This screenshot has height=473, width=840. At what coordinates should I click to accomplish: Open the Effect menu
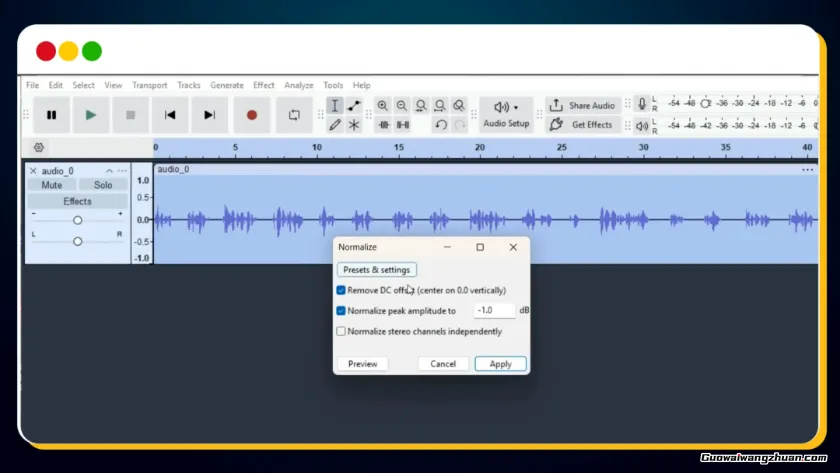click(x=264, y=86)
